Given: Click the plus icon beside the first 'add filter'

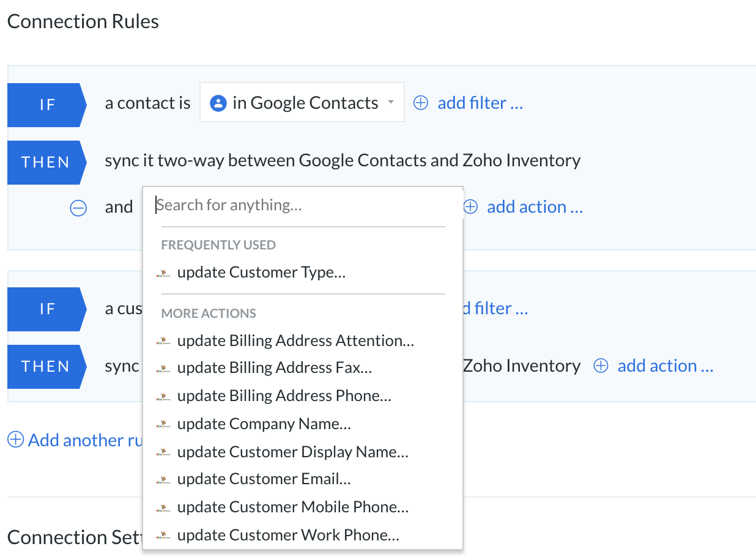Looking at the screenshot, I should point(421,103).
